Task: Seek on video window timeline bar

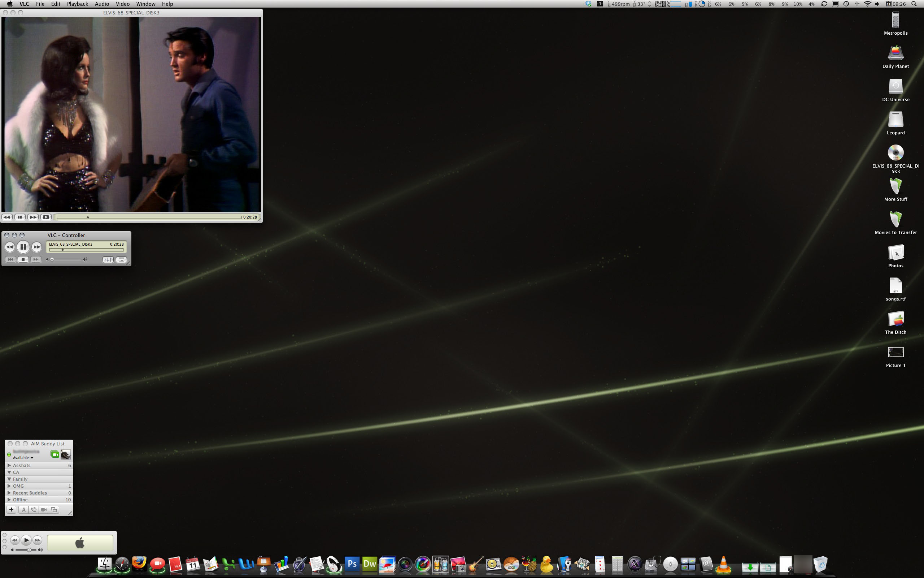Action: coord(149,217)
